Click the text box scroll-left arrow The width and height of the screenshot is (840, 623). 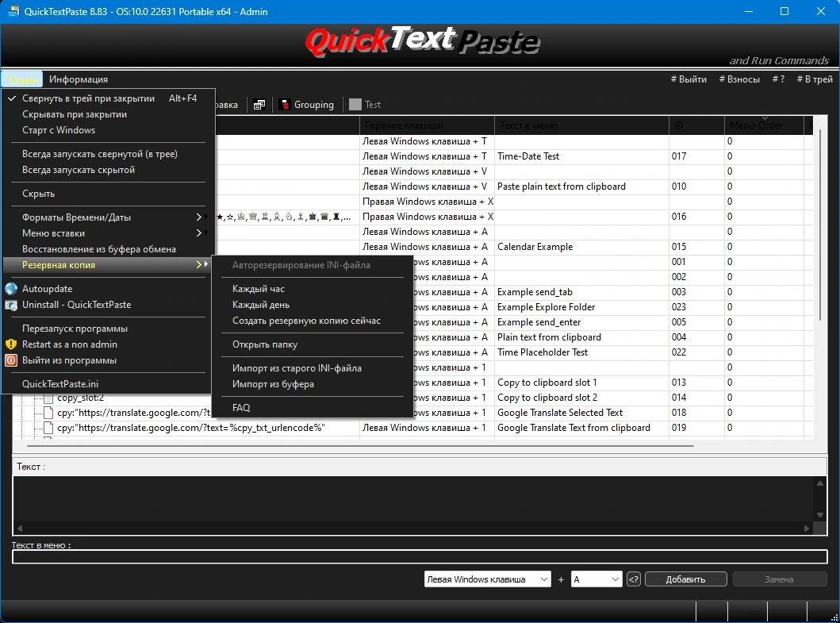20,528
